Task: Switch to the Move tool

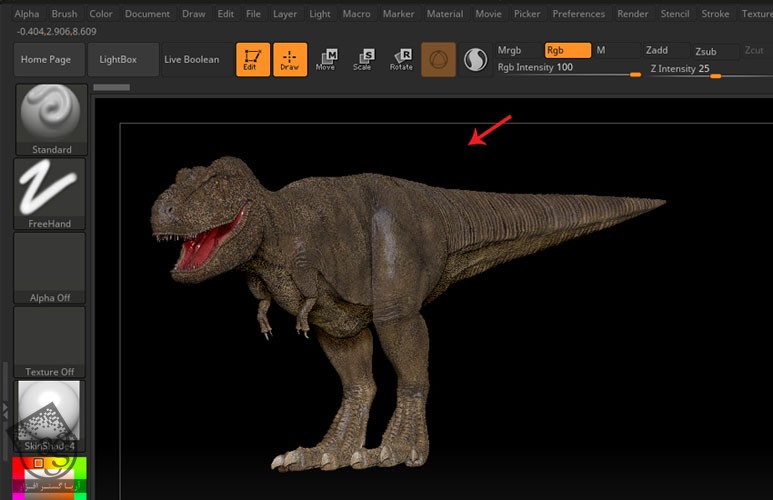Action: 326,59
